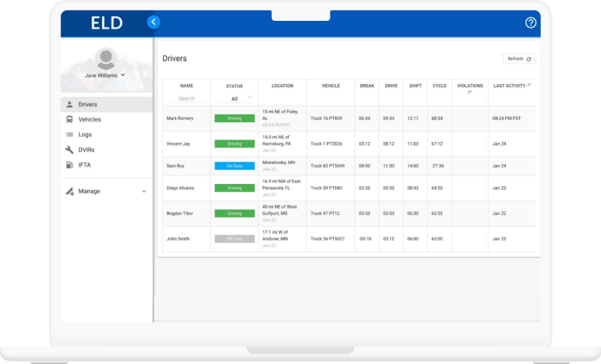The image size is (601, 364).
Task: Click the Vehicles bus icon
Action: tap(69, 119)
